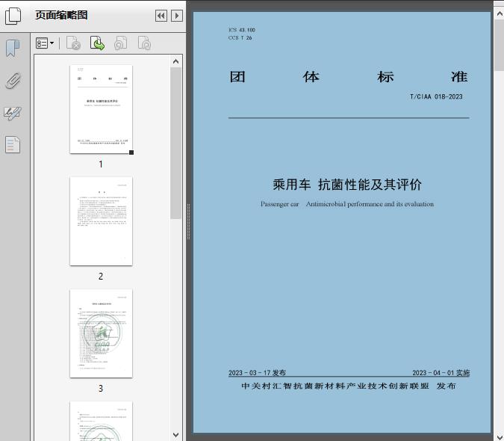Collapse panel with the double left arrow
Viewport: 504px width, 441px height.
pos(161,16)
